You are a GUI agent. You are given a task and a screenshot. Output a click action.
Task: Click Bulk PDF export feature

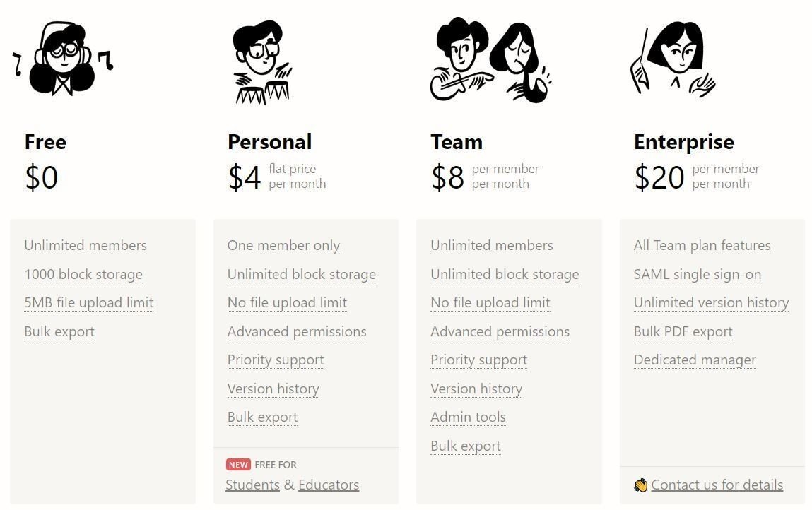(x=683, y=332)
